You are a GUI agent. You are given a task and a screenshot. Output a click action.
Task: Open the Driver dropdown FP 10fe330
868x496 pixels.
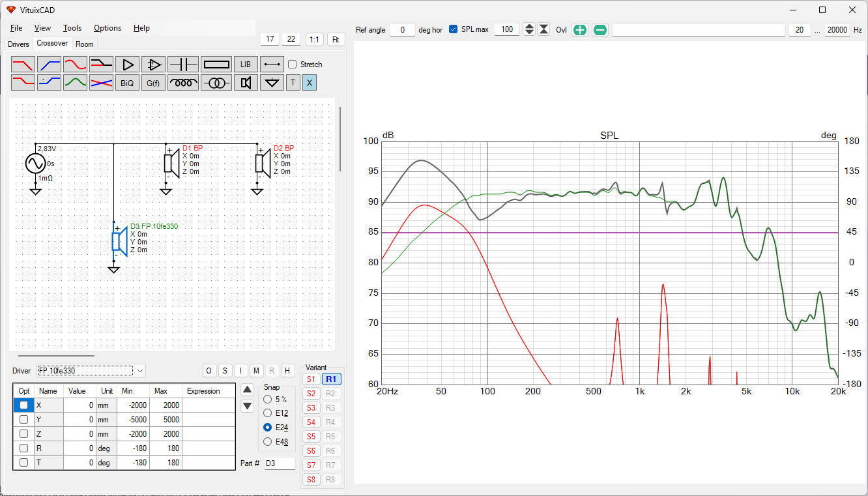click(91, 371)
